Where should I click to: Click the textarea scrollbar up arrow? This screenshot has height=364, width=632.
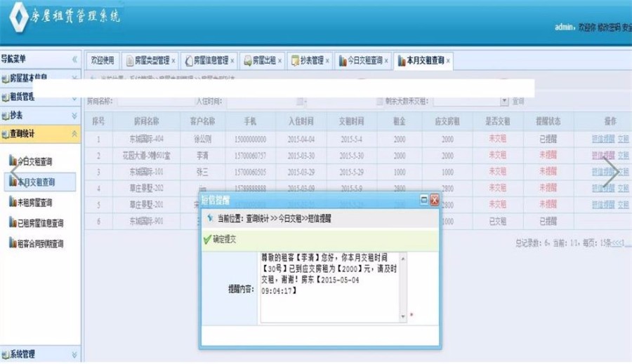(403, 257)
